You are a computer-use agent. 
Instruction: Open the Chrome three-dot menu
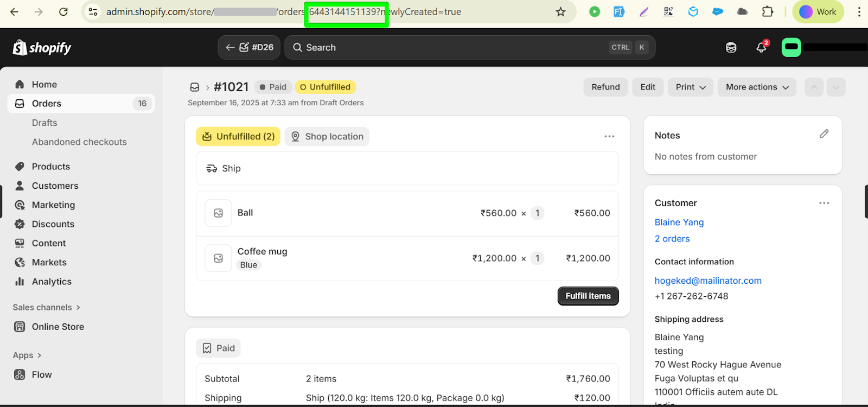[859, 11]
